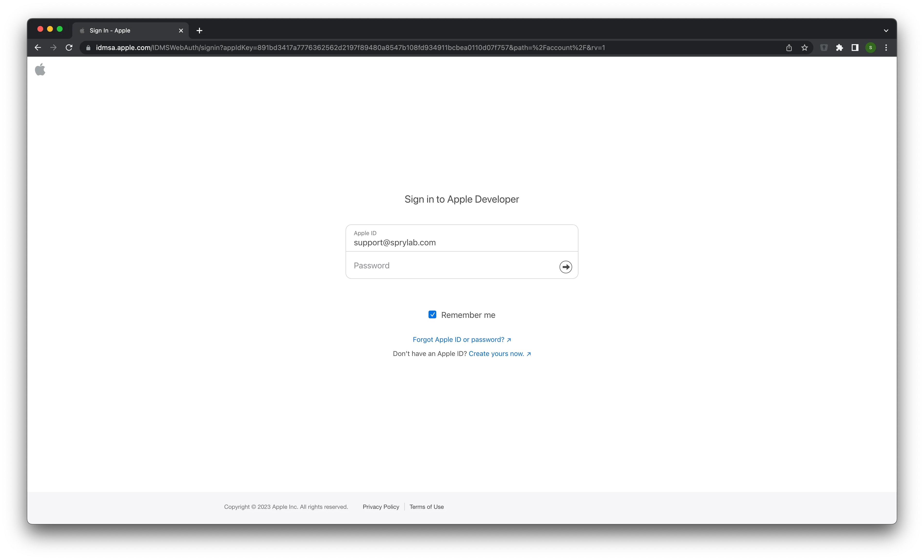Follow the Create yours now link
The width and height of the screenshot is (924, 560).
[500, 354]
